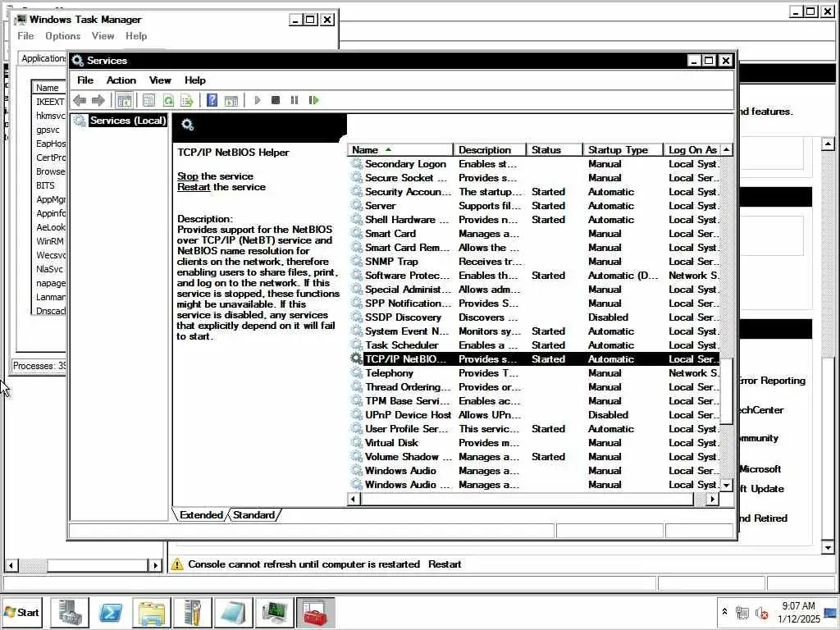This screenshot has width=840, height=630.
Task: Open the View menu in Services
Action: (160, 80)
